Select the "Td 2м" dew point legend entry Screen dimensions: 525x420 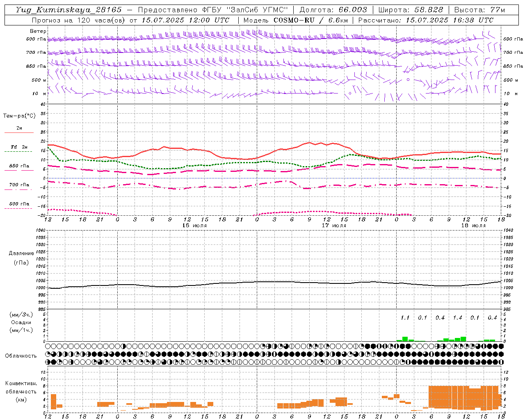19,147
